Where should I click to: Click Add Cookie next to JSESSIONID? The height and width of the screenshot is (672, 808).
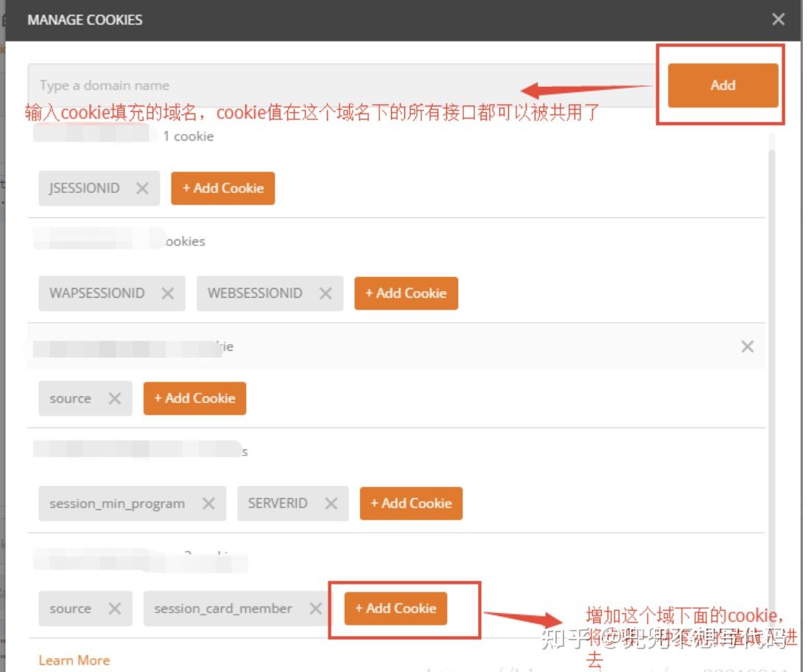222,188
